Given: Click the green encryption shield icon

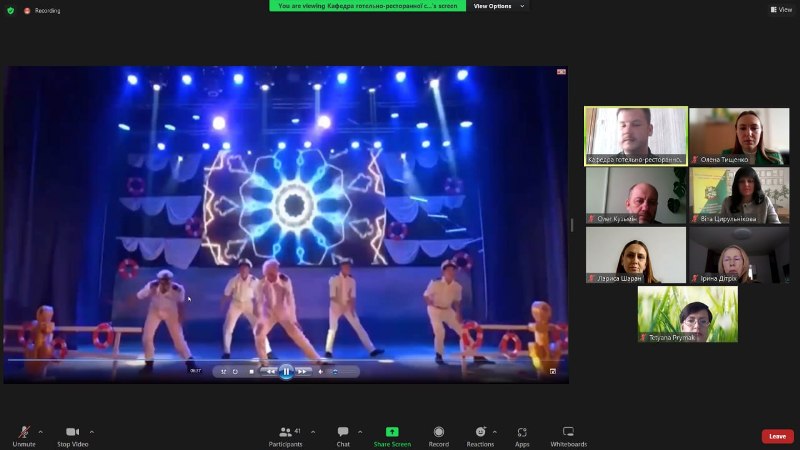Looking at the screenshot, I should tap(11, 10).
